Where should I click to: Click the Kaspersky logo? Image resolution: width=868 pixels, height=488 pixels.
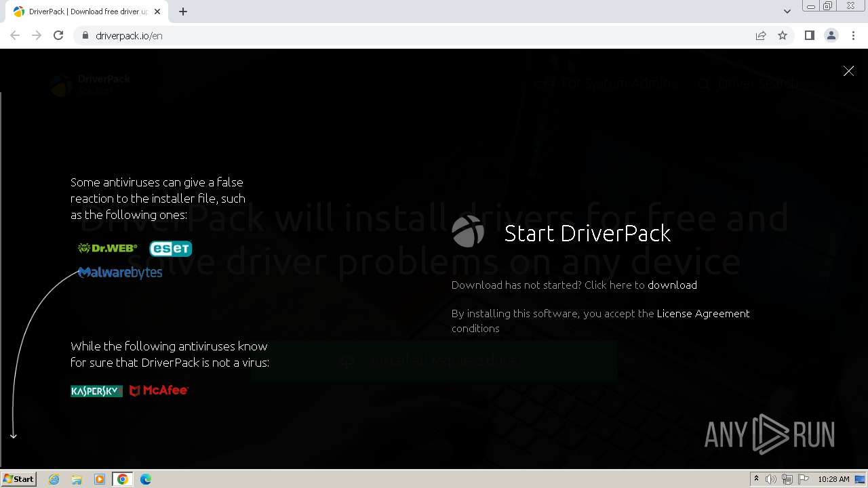(x=96, y=391)
